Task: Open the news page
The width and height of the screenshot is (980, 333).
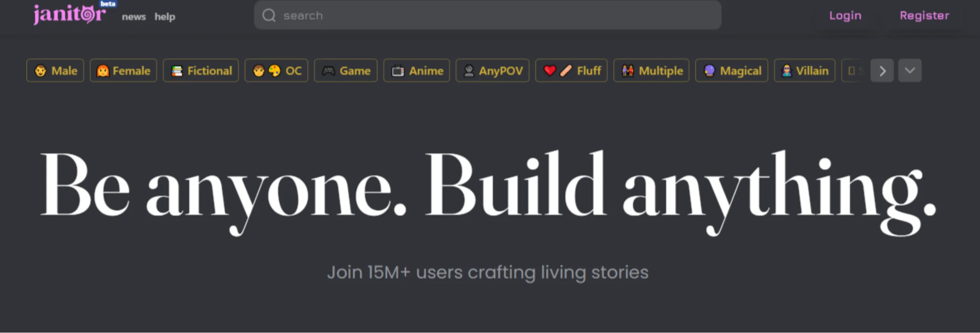Action: (x=133, y=17)
